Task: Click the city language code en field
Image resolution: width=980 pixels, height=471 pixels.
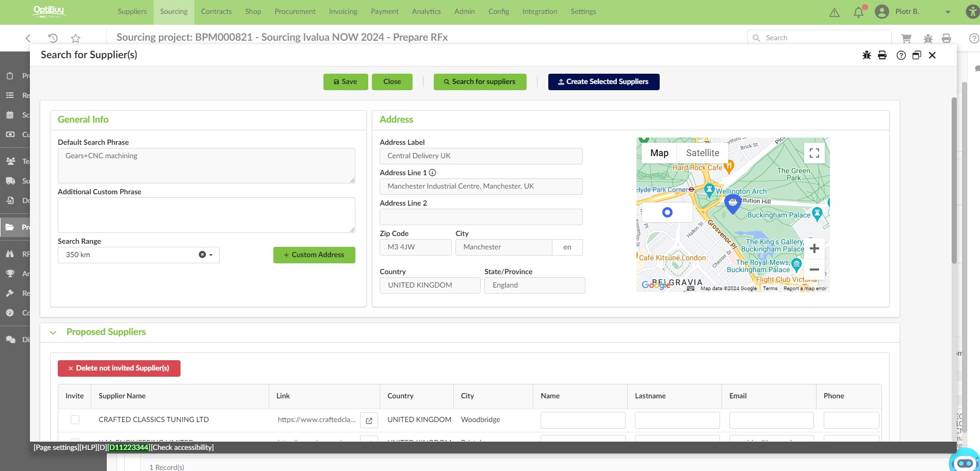Action: coord(567,247)
